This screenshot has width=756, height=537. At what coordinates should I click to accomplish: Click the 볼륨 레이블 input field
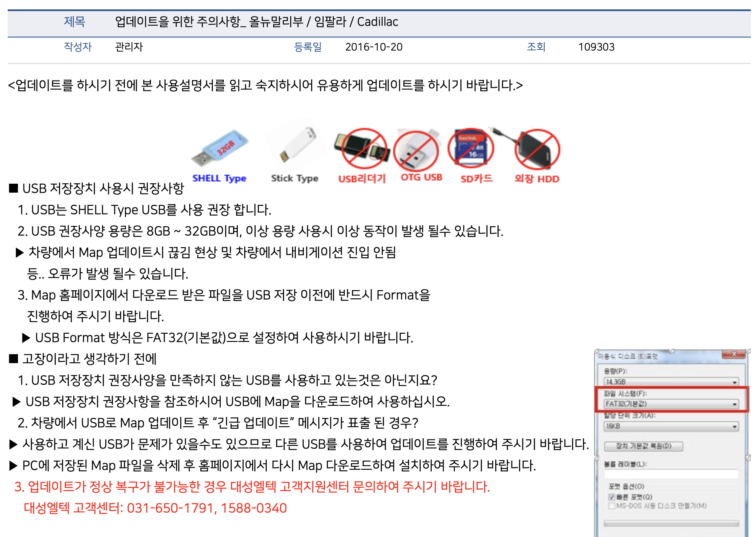671,474
